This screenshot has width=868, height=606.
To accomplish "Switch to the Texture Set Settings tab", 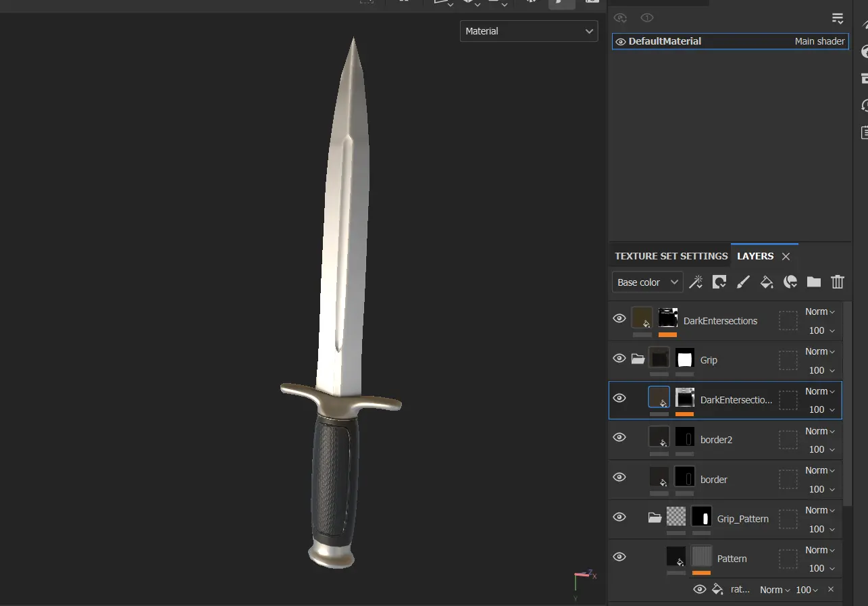I will 671,256.
